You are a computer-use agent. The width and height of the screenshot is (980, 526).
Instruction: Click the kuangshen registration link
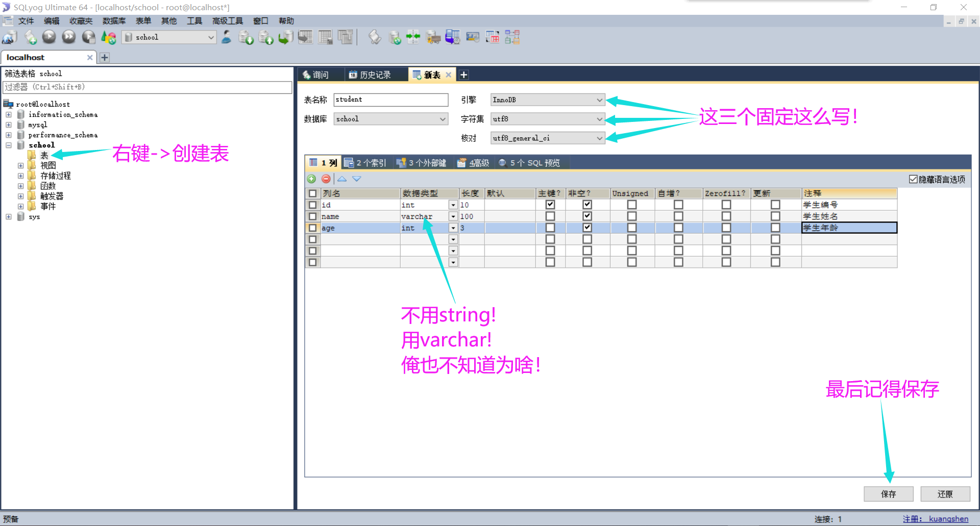point(948,518)
